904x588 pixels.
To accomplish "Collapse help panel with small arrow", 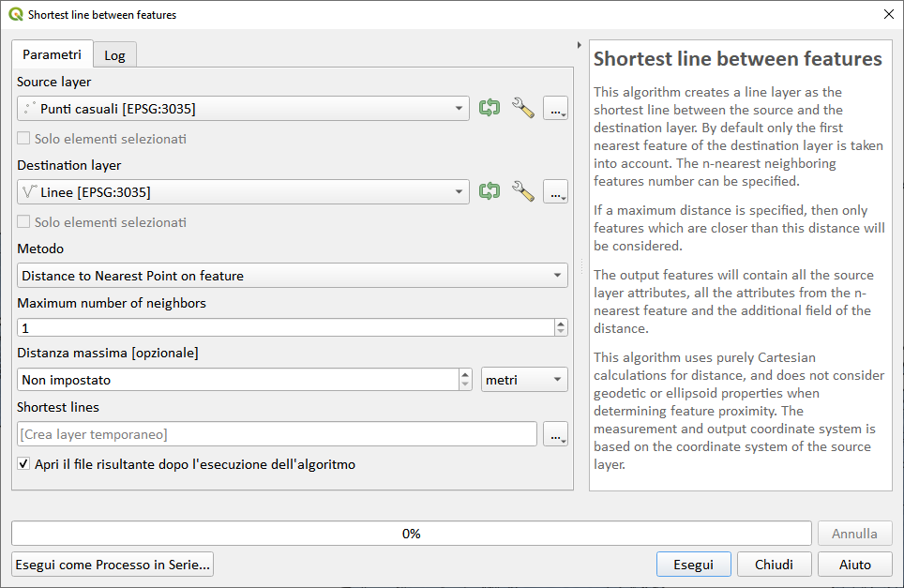I will coord(579,44).
